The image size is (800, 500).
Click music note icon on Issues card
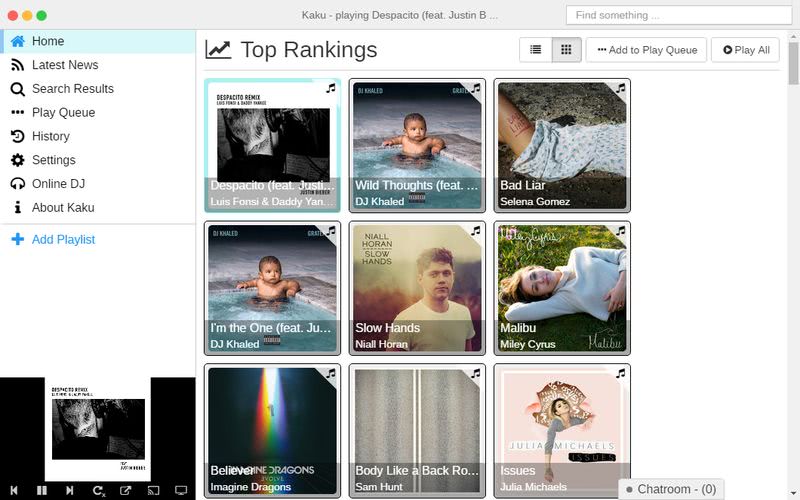point(621,374)
